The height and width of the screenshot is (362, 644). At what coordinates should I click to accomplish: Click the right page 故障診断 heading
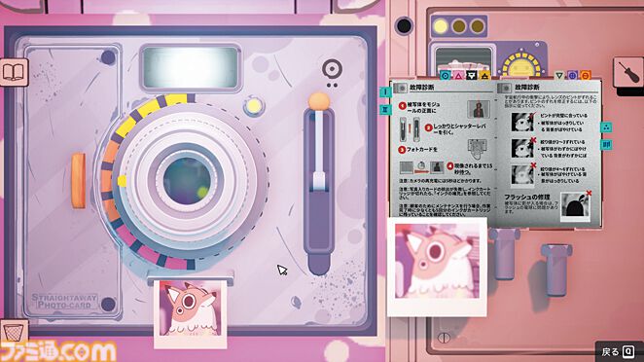[527, 88]
